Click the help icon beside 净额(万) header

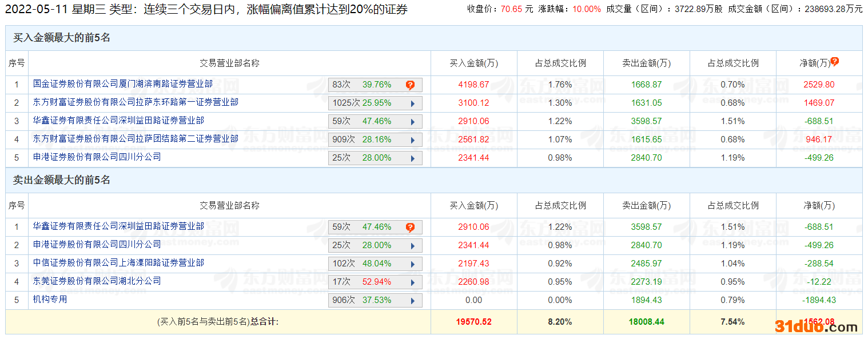[x=835, y=62]
